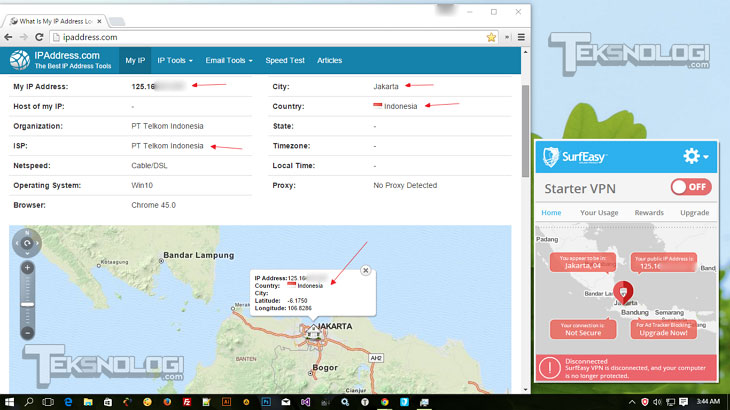The height and width of the screenshot is (410, 730).
Task: Switch to SurfEasy Rewards tab
Action: 649,213
